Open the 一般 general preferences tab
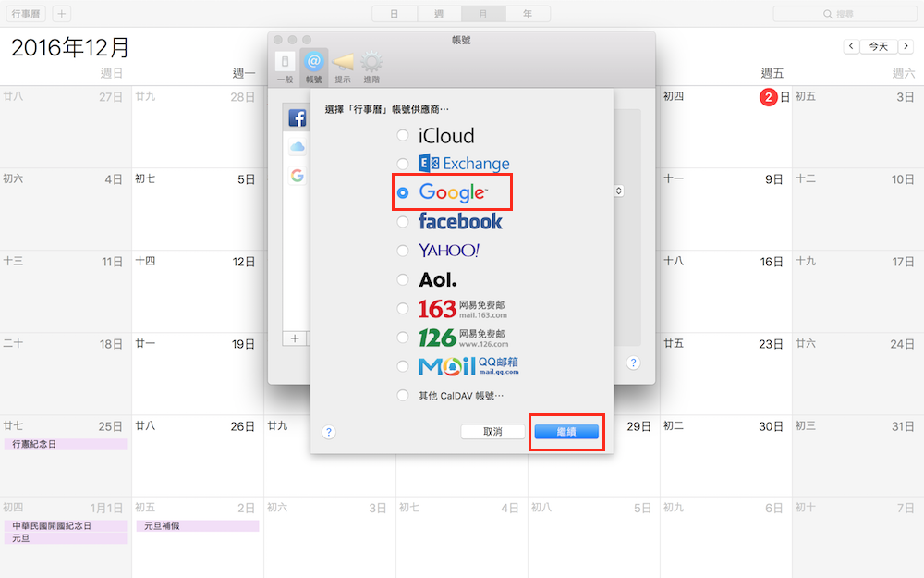The image size is (924, 578). pos(285,67)
